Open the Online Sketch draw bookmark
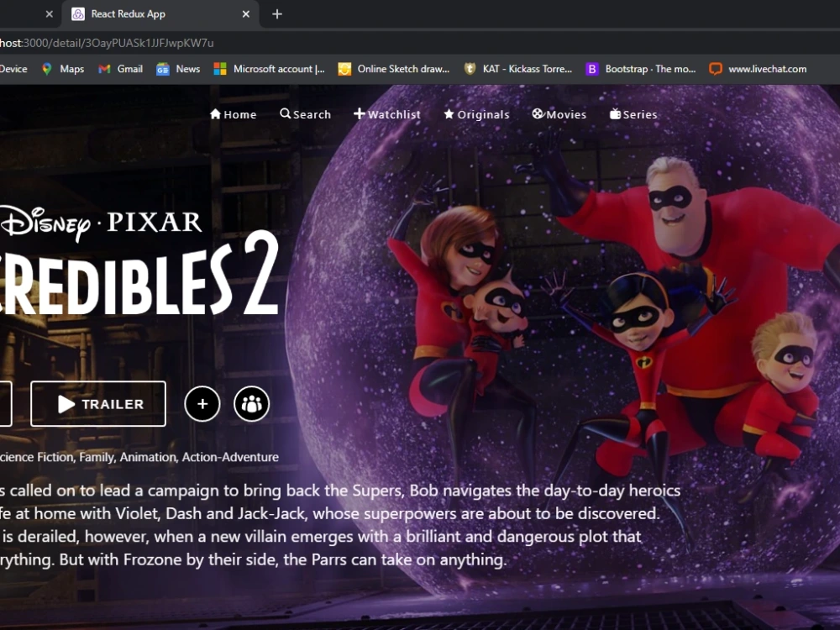Screen dimensions: 840x630 pos(394,69)
